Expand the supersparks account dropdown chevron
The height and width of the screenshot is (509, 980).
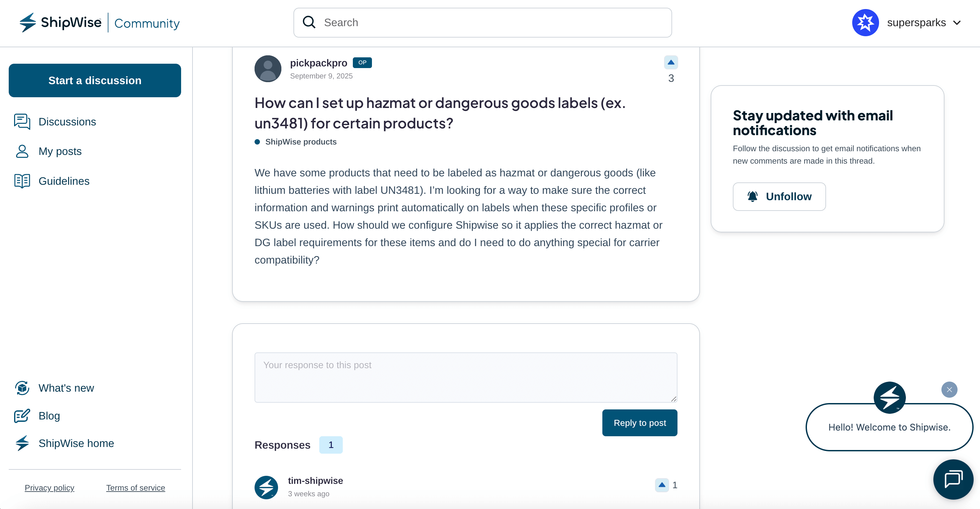[957, 23]
